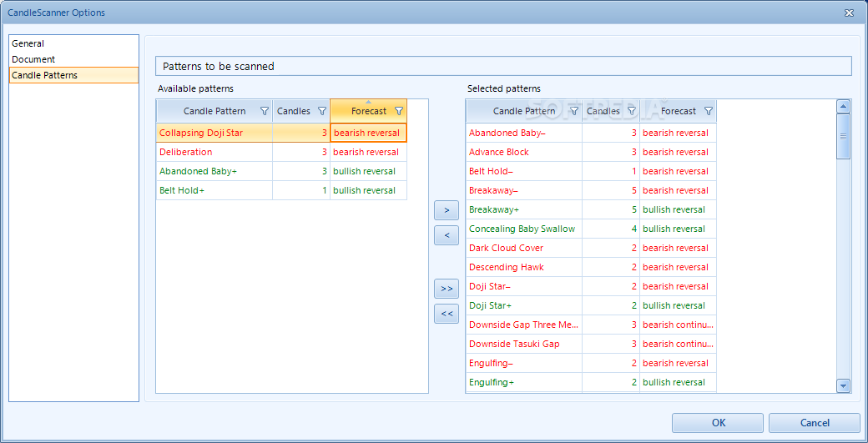Viewport: 868px width, 443px height.
Task: Sort Available patterns by Candle Pattern header
Action: coord(214,111)
